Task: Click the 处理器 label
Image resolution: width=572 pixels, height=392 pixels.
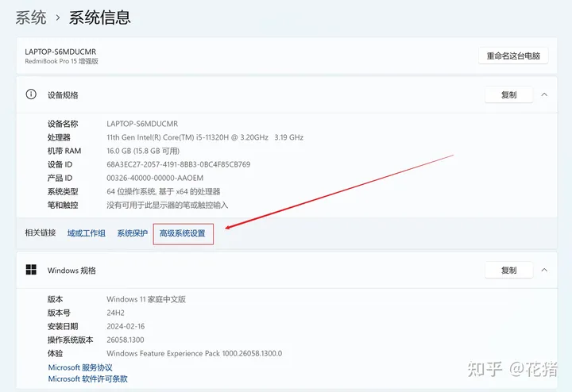Action: (x=59, y=137)
